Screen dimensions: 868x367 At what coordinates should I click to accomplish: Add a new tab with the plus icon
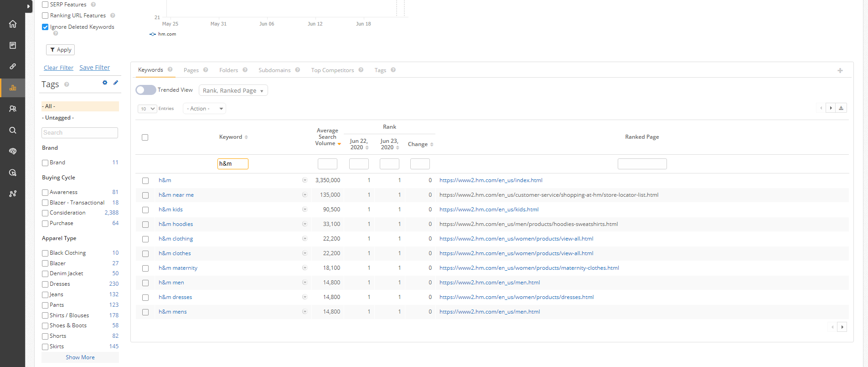(x=840, y=70)
